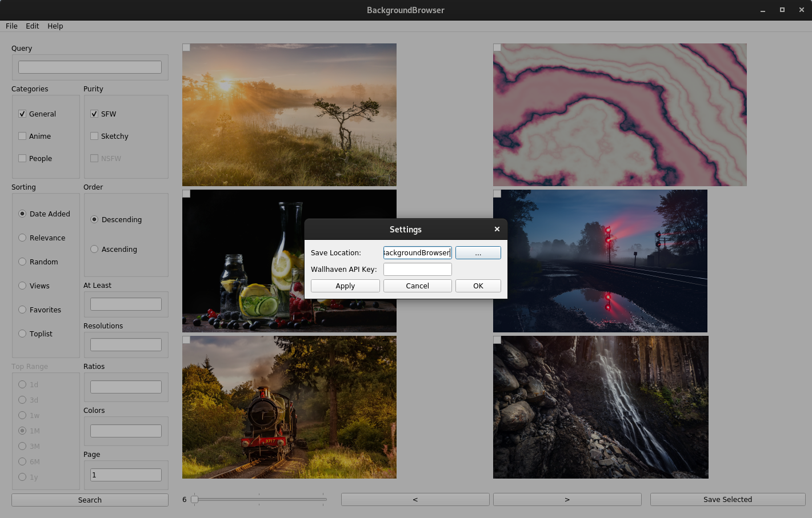
Task: Open the Help menu
Action: (x=55, y=26)
